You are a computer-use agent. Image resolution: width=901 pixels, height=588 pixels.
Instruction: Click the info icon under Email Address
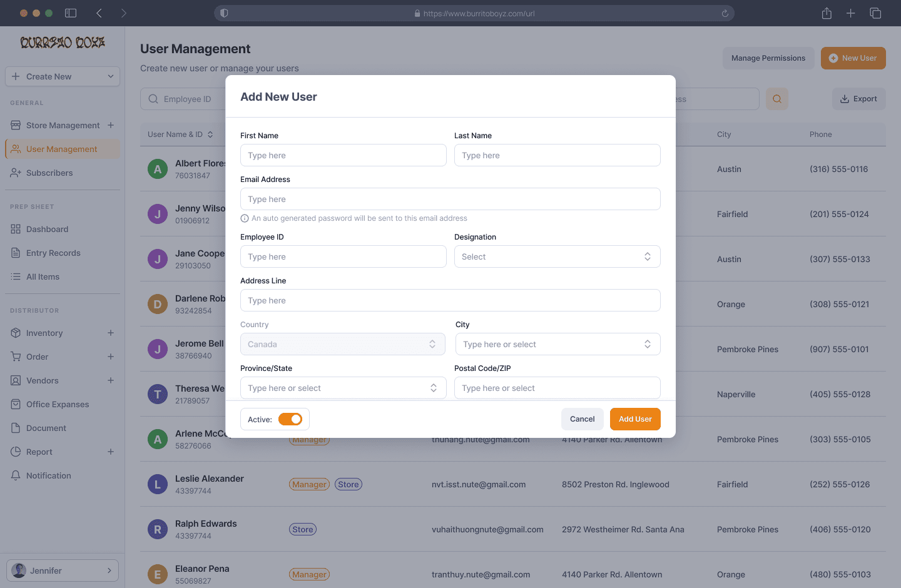tap(245, 218)
